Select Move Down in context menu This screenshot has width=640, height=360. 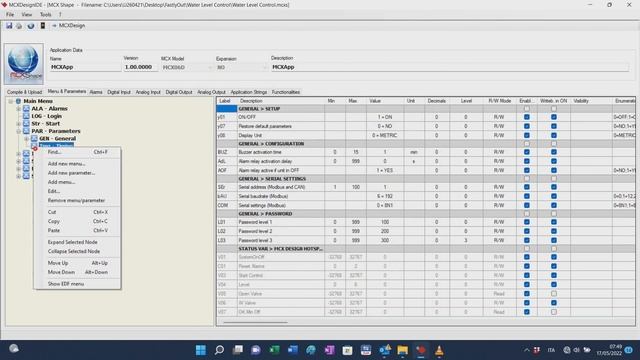point(78,272)
